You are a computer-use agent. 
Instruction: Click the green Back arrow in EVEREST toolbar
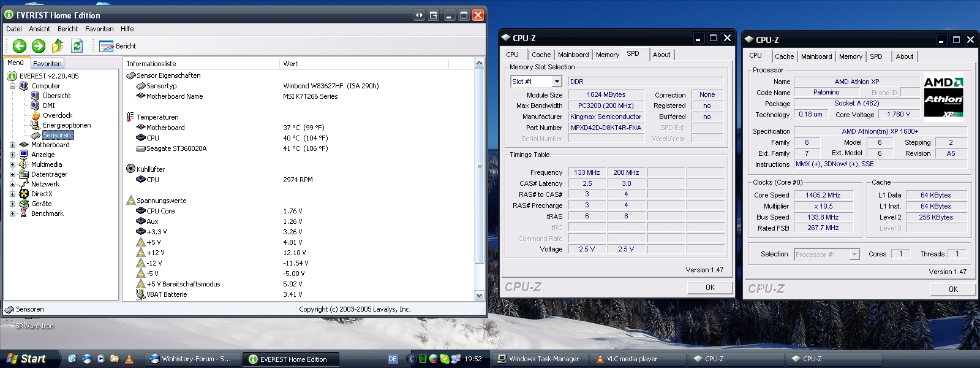coord(20,46)
